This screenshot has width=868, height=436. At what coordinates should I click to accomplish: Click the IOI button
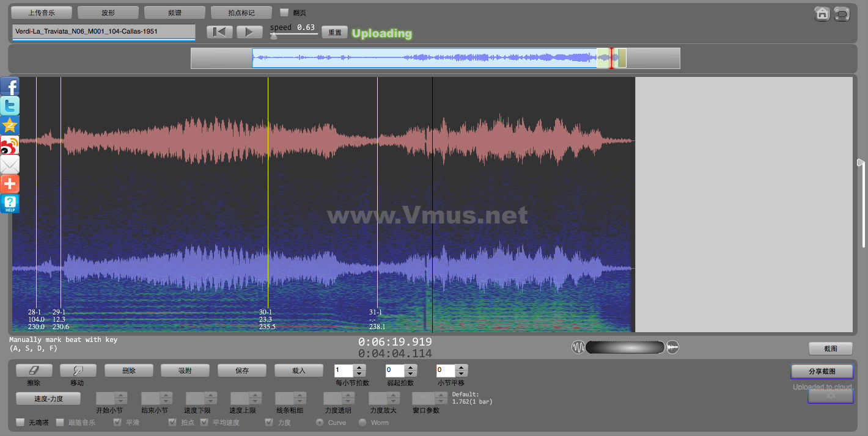click(x=831, y=396)
